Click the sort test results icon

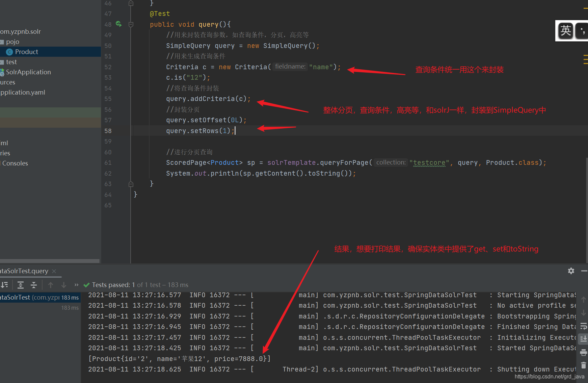4,285
